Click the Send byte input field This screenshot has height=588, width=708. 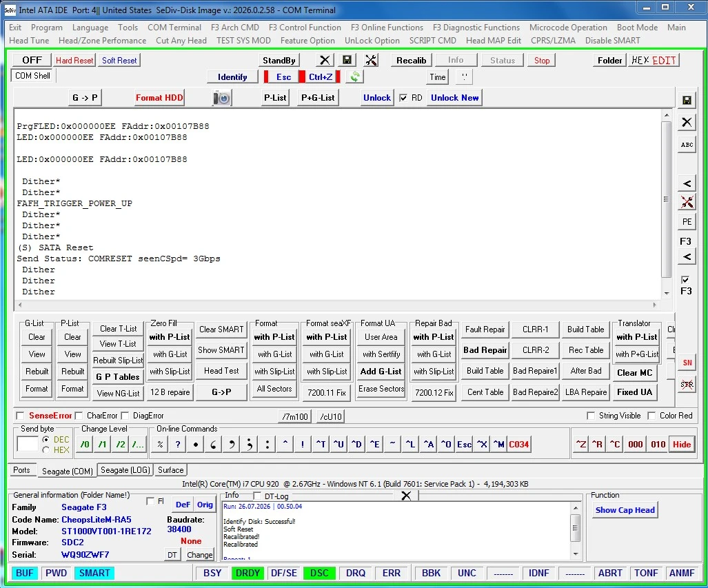pyautogui.click(x=27, y=444)
